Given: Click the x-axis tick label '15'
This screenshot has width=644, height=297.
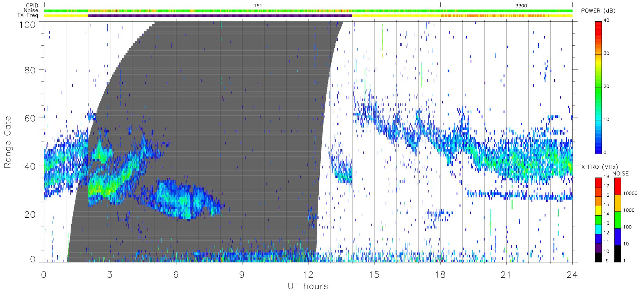Looking at the screenshot, I should (x=374, y=275).
